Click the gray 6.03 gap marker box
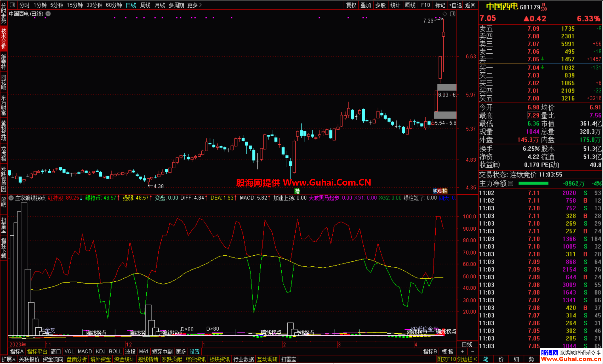 (x=447, y=87)
